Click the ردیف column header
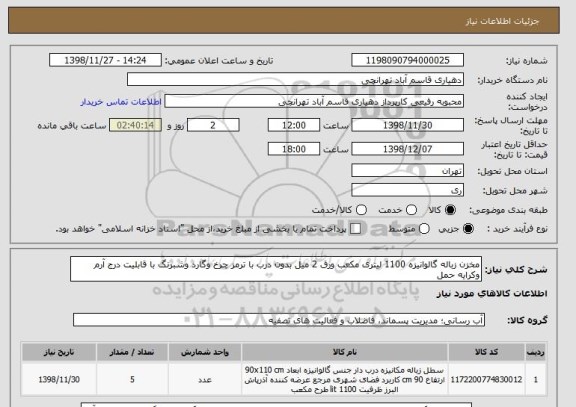This screenshot has width=576, height=407. coord(536,352)
